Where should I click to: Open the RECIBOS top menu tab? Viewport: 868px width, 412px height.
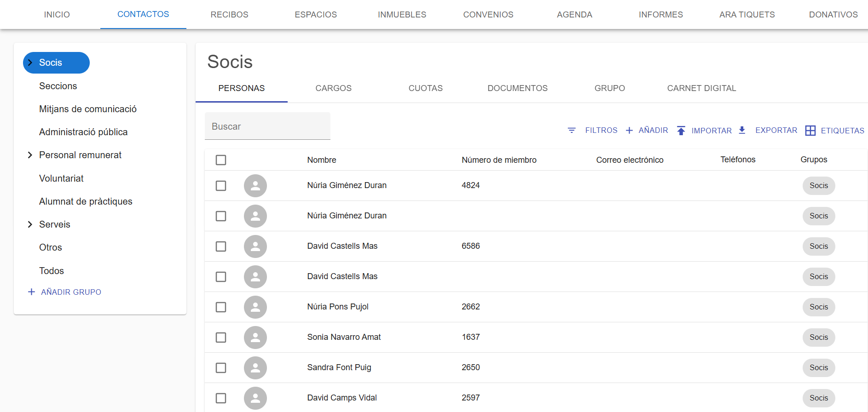(x=230, y=15)
